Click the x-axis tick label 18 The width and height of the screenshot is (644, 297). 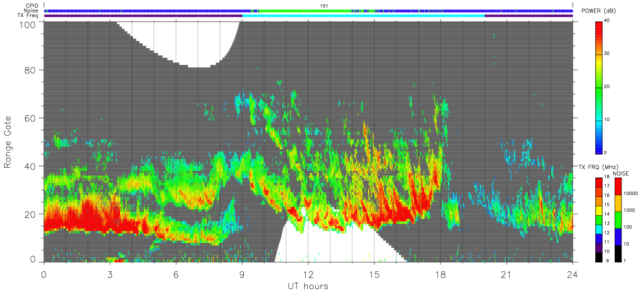[440, 274]
